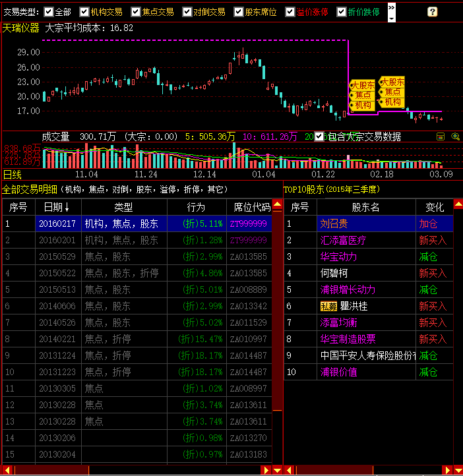This screenshot has width=463, height=476.
Task: Click the left 焦点 tag on the chart
Action: [x=363, y=95]
